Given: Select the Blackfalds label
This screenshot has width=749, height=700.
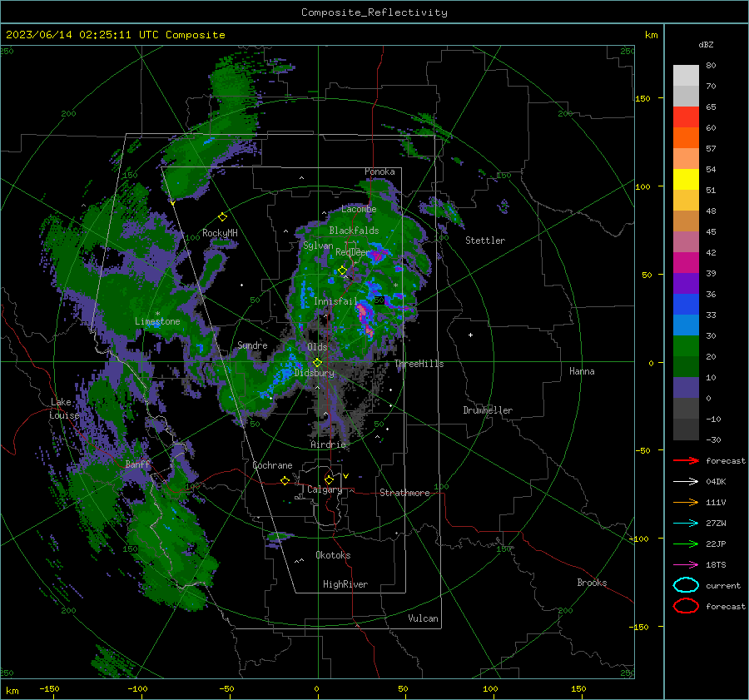Looking at the screenshot, I should 354,231.
